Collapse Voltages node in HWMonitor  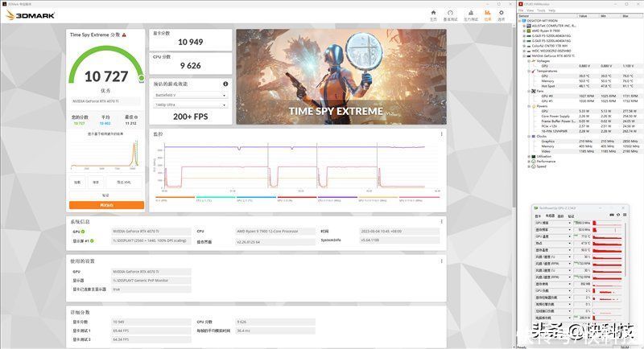[x=529, y=60]
